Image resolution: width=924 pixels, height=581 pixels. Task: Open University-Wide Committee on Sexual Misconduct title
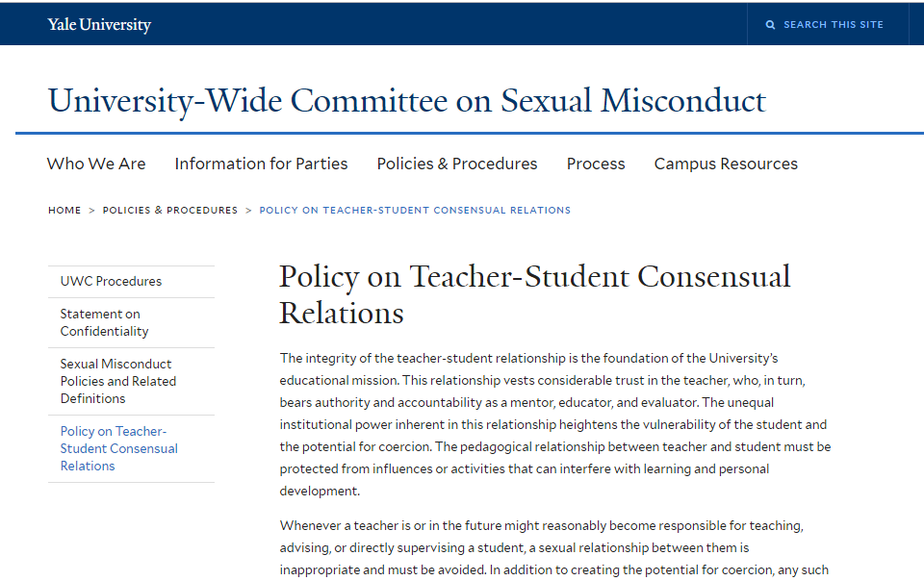406,100
